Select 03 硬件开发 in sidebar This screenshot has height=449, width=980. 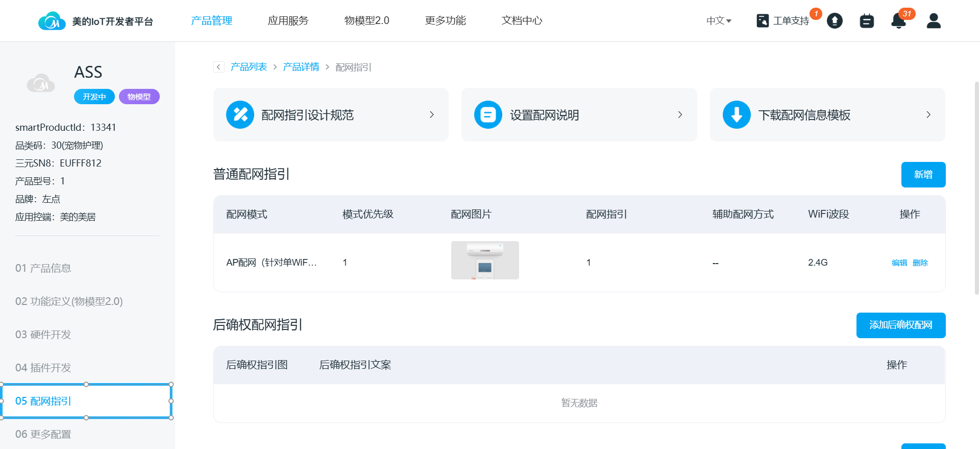coord(43,335)
